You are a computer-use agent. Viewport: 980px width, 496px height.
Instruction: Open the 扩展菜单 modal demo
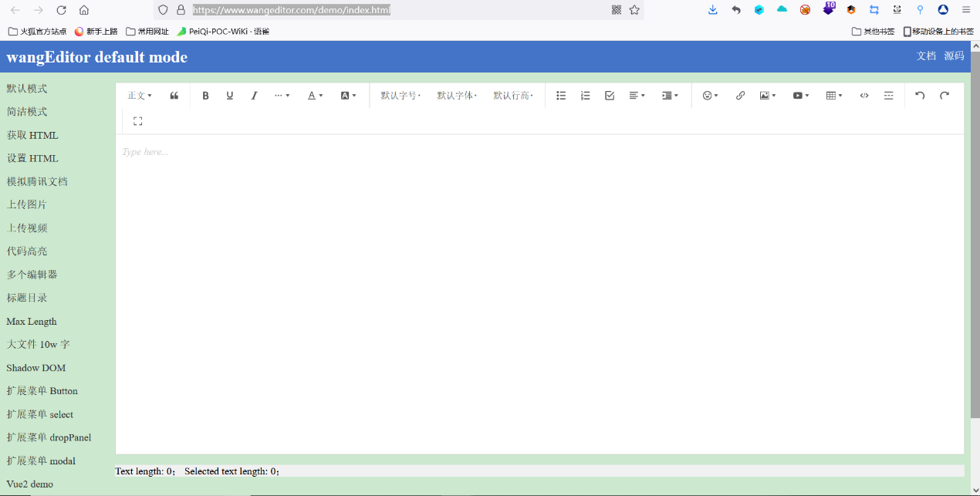[x=41, y=461]
